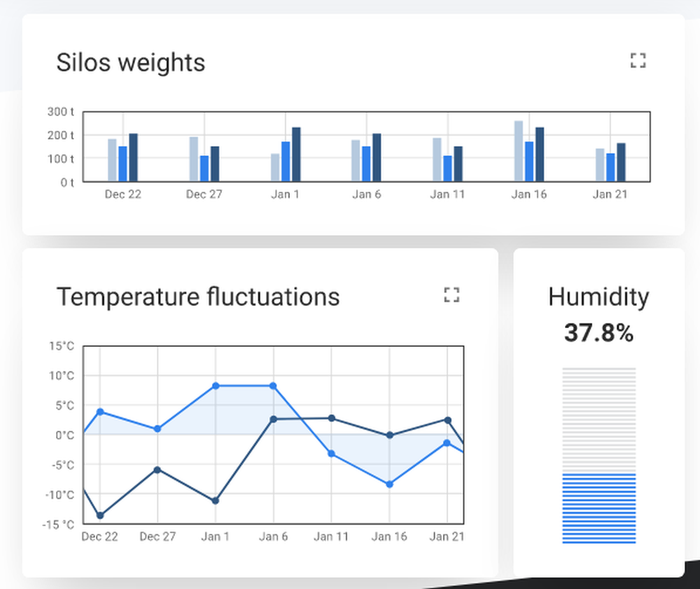Image resolution: width=700 pixels, height=589 pixels.
Task: Select the dark line point at Jan 16
Action: pyautogui.click(x=389, y=435)
